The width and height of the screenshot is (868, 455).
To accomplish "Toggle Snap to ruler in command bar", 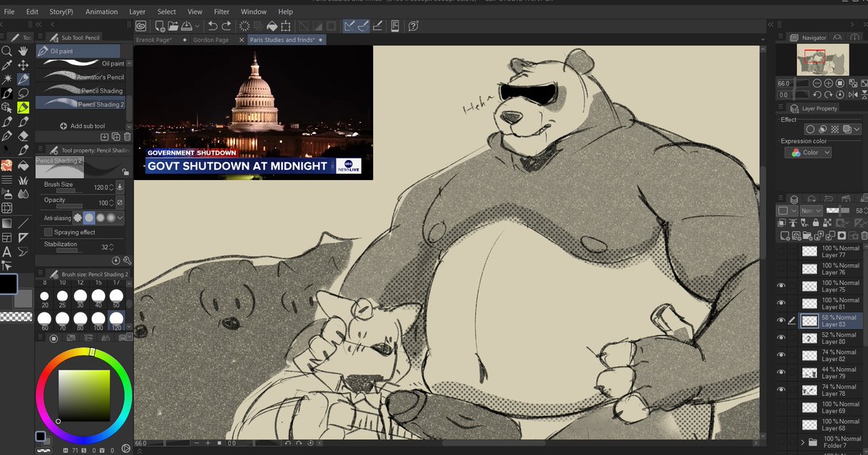I will pos(349,26).
